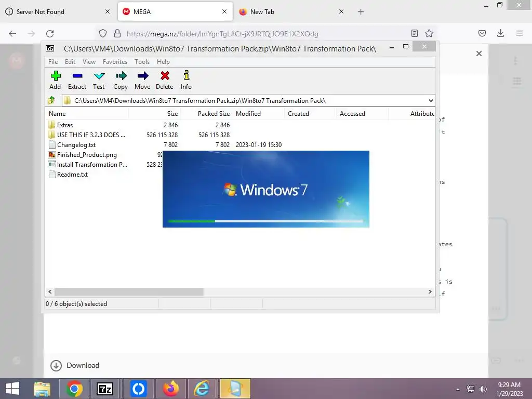The width and height of the screenshot is (532, 399).
Task: Click the taskbar clock showing 9:29 AM
Action: 509,389
